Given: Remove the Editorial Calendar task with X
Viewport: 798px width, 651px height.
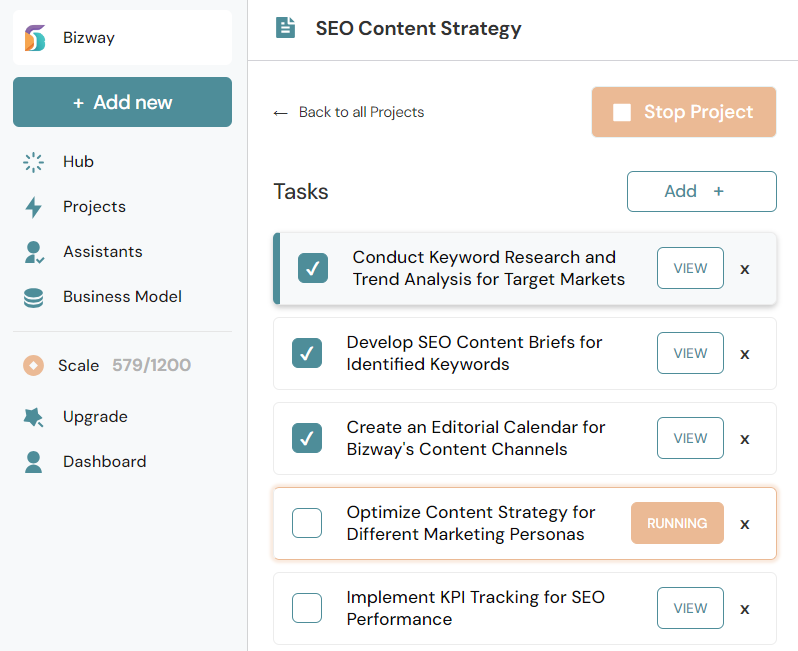Looking at the screenshot, I should click(x=745, y=439).
